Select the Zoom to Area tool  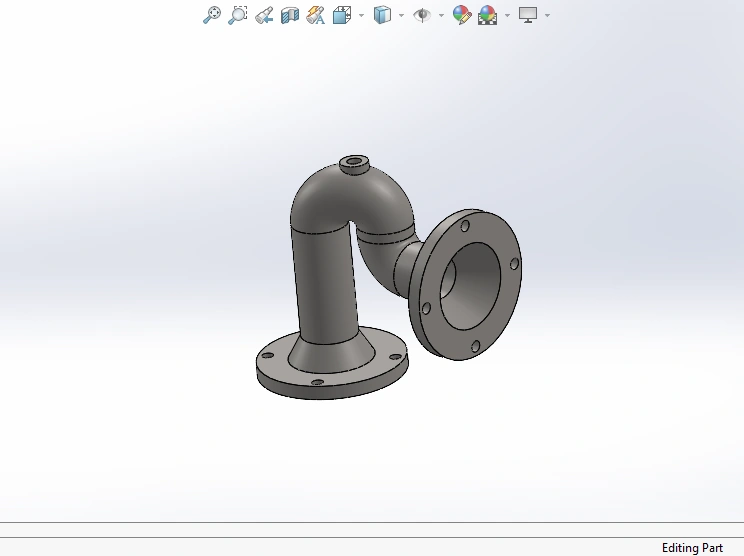coord(238,15)
